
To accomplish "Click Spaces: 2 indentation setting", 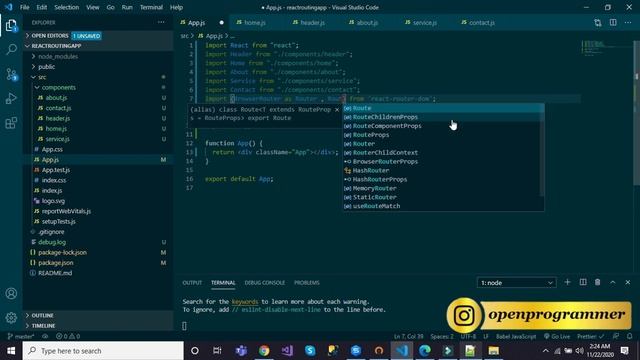I will click(x=442, y=336).
